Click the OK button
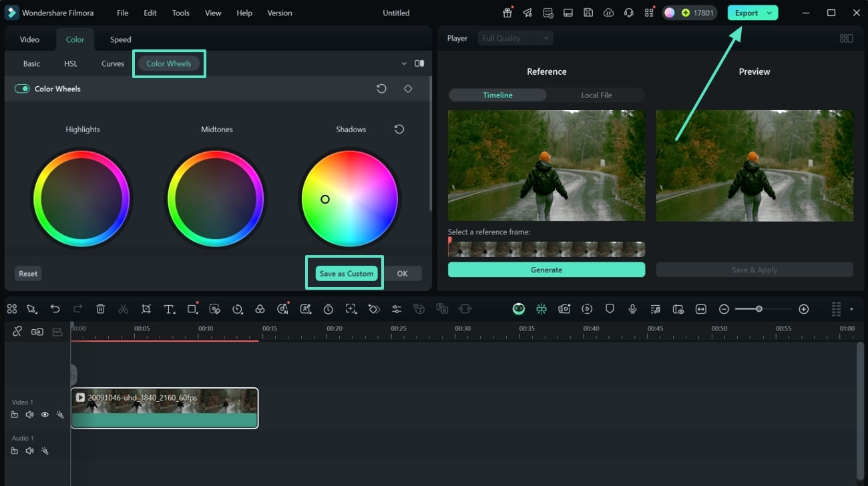This screenshot has height=486, width=868. (x=403, y=274)
